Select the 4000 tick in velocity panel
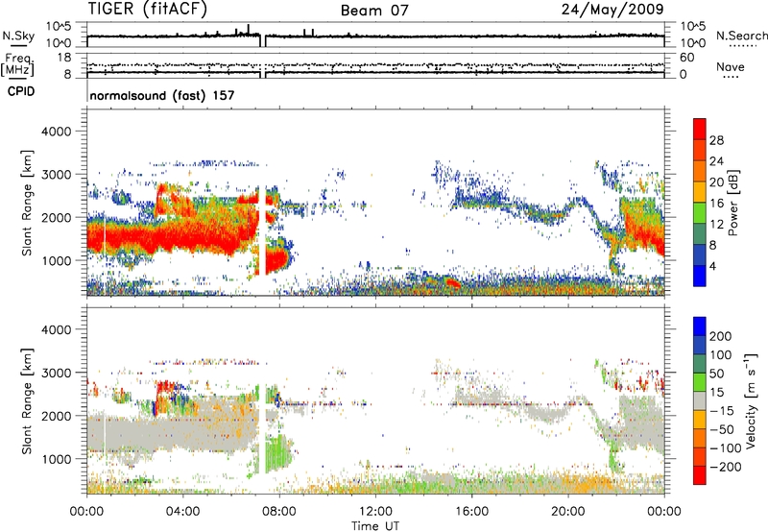This screenshot has height=532, width=768. (57, 329)
